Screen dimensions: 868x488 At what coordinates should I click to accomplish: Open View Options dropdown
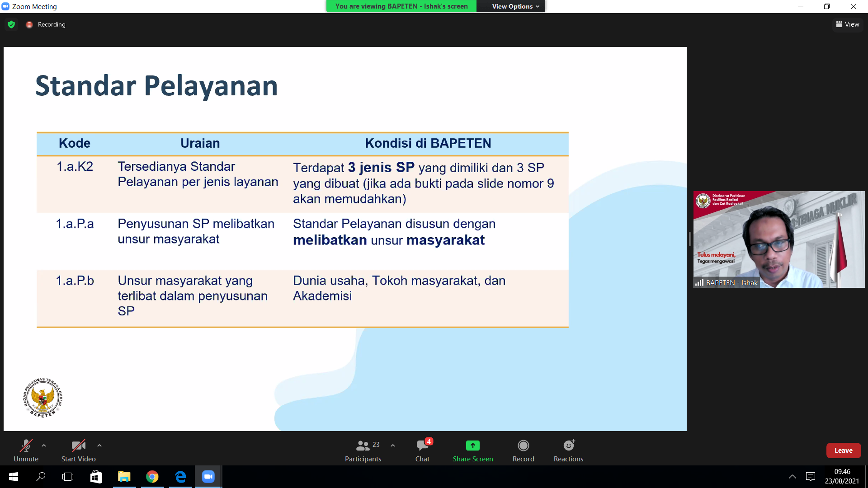(x=515, y=6)
